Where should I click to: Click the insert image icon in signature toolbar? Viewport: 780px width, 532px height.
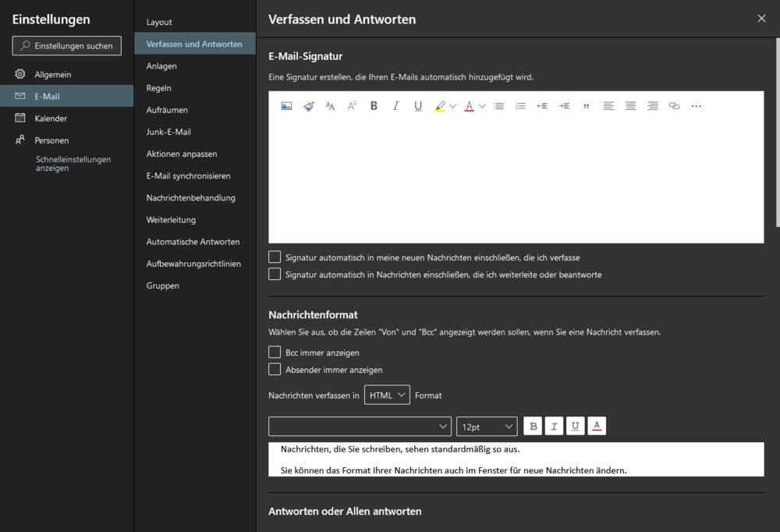[x=286, y=106]
